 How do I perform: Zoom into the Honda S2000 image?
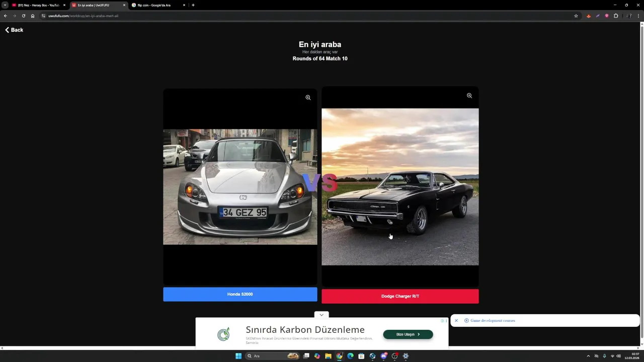coord(308,98)
